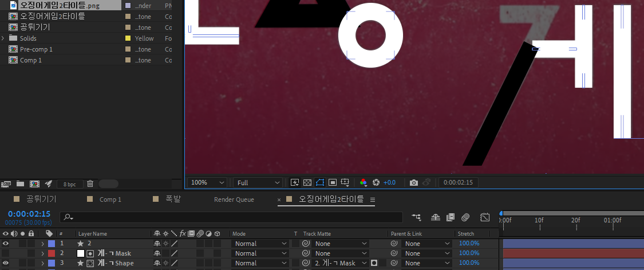Click the yellow label of Solids folder
644x270 pixels.
tap(128, 38)
